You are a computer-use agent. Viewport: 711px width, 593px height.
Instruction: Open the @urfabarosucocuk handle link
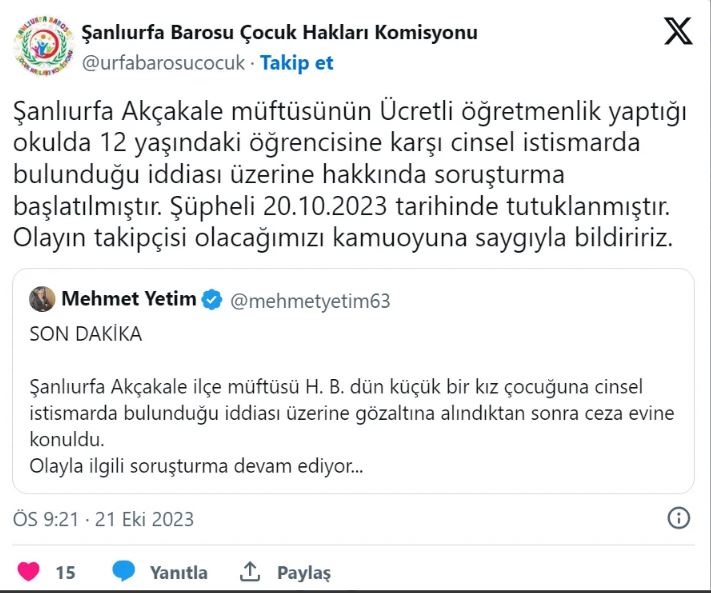click(x=162, y=63)
